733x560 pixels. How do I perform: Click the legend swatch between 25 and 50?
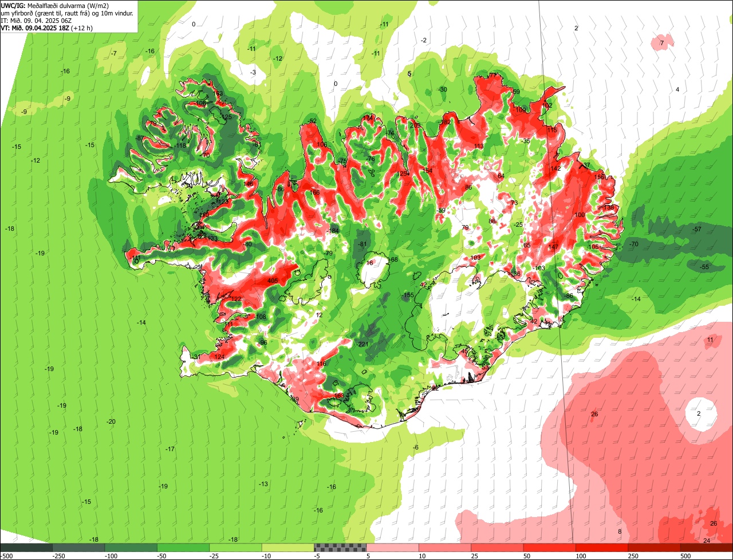(498, 547)
